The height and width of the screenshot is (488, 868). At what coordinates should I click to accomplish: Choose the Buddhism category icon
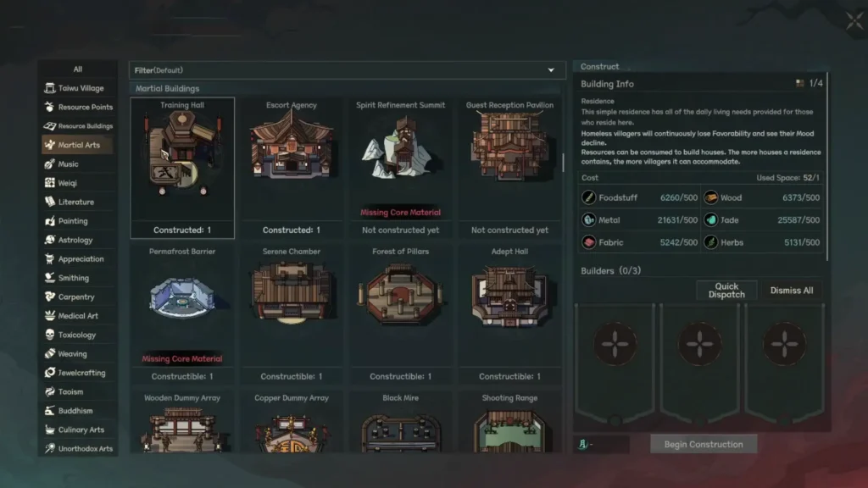click(50, 411)
